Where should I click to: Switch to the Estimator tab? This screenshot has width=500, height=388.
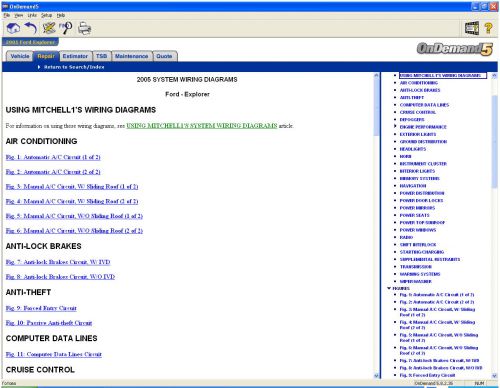[x=75, y=56]
